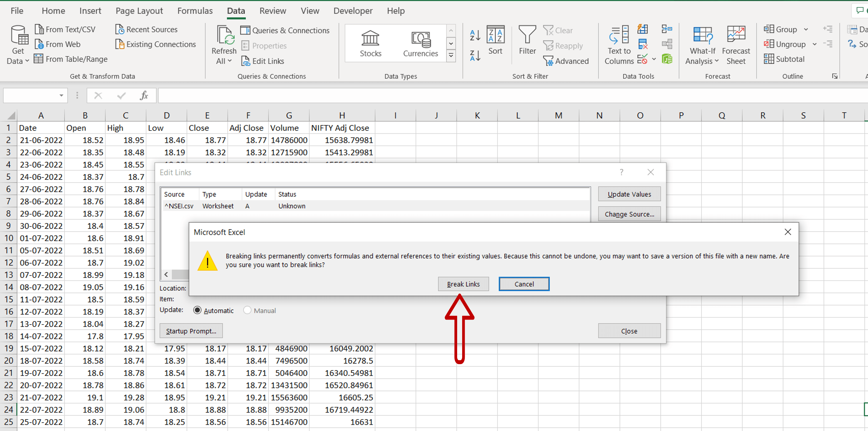Open the Text to Columns tool

tap(619, 44)
